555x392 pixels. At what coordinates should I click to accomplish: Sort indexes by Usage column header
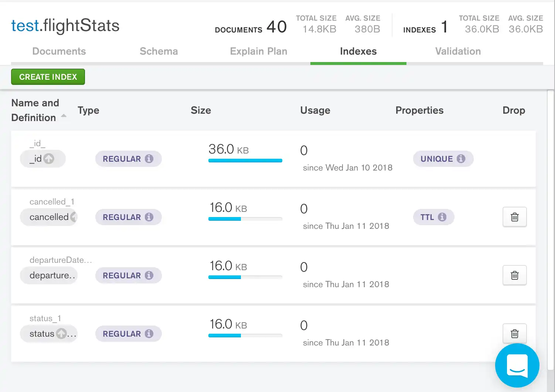point(315,110)
